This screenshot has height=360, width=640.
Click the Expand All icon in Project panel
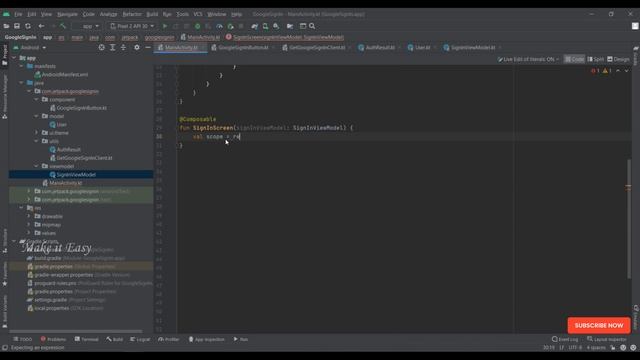click(113, 47)
